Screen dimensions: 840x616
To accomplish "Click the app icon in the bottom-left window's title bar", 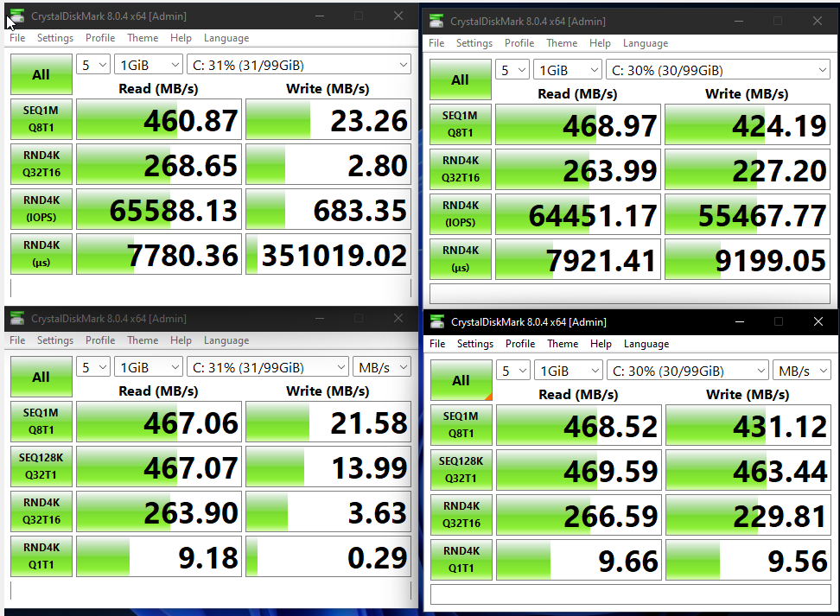I will tap(16, 318).
